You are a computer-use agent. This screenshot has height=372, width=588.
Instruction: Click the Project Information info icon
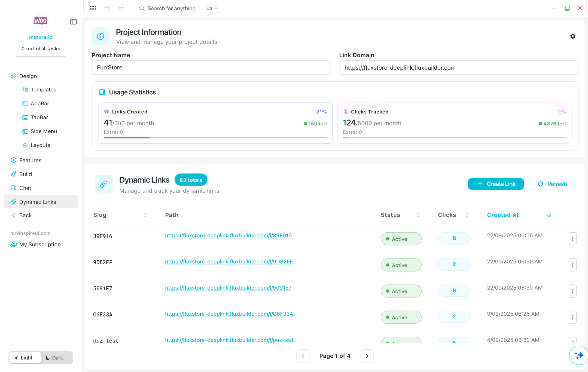click(x=100, y=36)
